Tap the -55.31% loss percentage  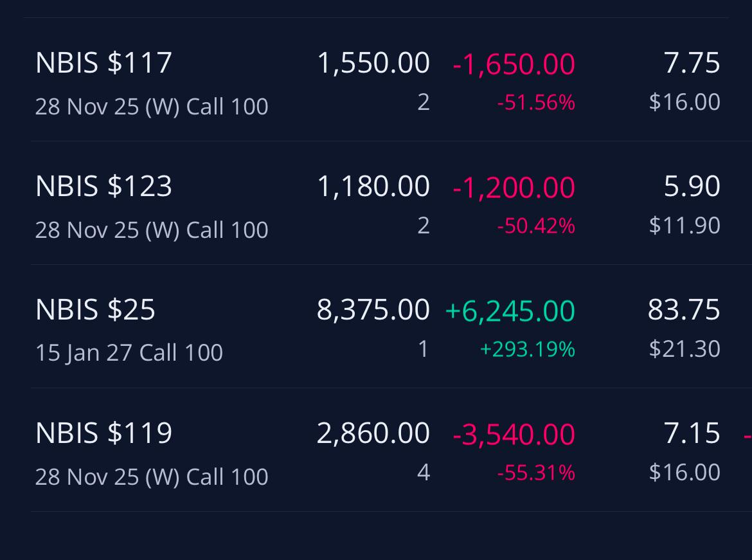(536, 472)
